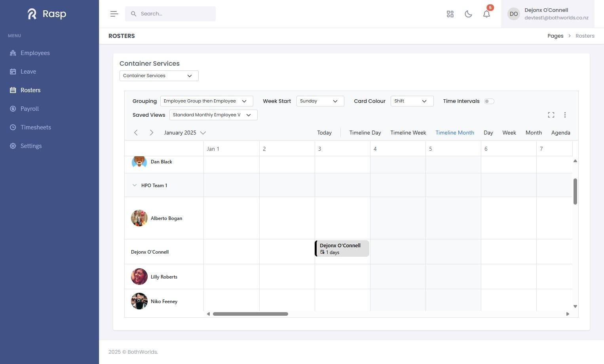Open the Pages breadcrumb link
604x364 pixels.
pyautogui.click(x=555, y=36)
